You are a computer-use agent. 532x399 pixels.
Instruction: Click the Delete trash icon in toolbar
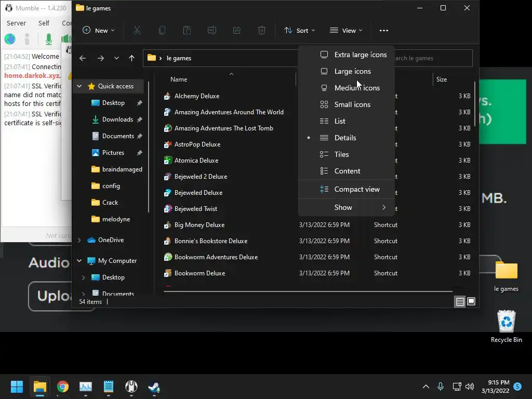[x=262, y=31]
